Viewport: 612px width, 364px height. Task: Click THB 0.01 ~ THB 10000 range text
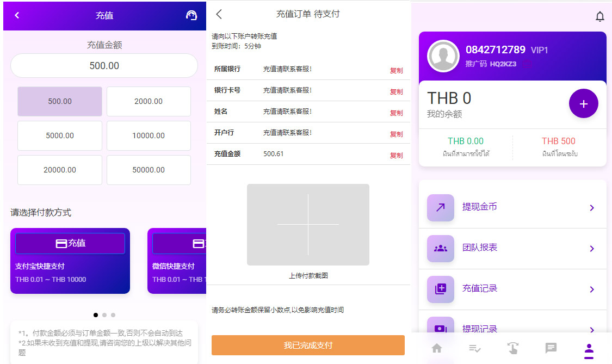(x=51, y=279)
